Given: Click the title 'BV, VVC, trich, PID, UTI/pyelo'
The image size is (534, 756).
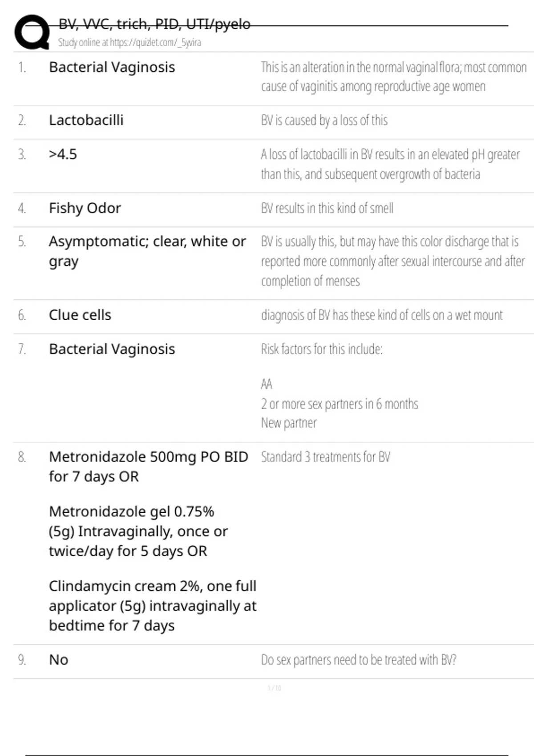Looking at the screenshot, I should (154, 24).
